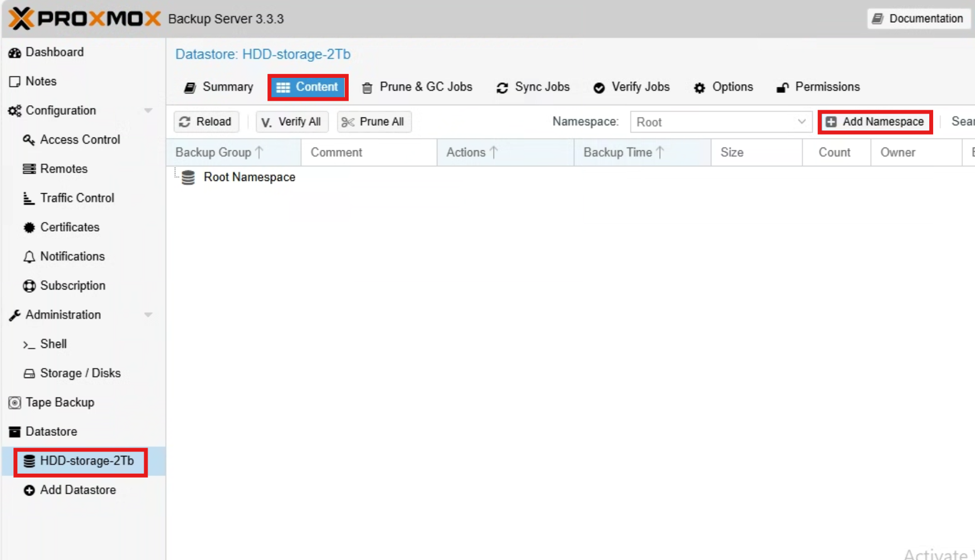
Task: Click the Options gear icon
Action: pos(699,88)
